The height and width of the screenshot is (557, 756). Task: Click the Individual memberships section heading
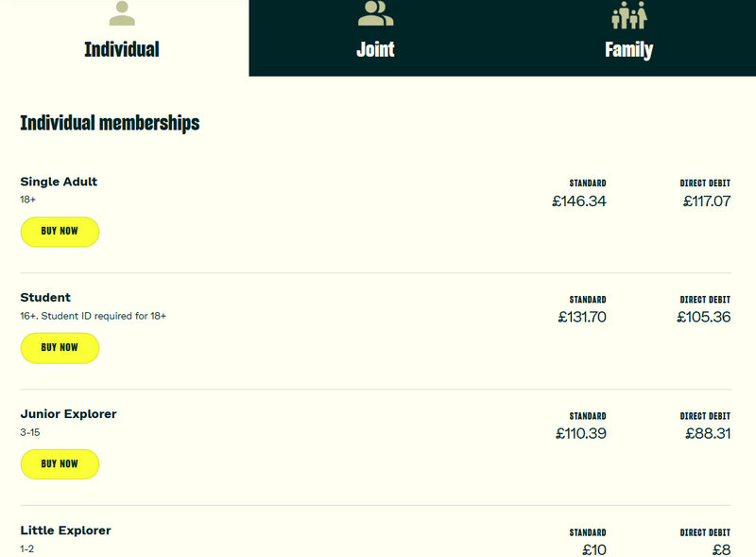point(110,123)
